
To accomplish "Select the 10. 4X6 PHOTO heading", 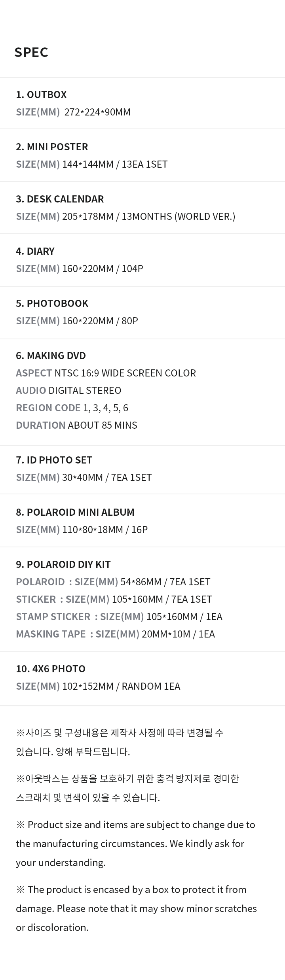I will click(51, 669).
